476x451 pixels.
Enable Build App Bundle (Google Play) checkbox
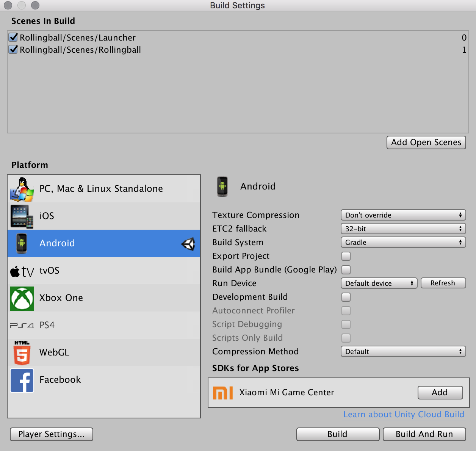[x=346, y=270]
